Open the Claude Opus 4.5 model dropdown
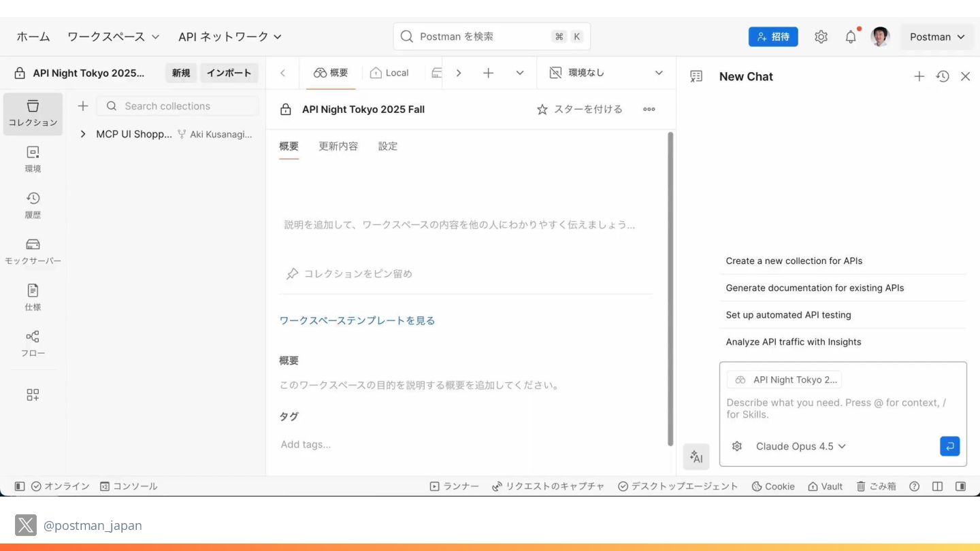 [800, 446]
